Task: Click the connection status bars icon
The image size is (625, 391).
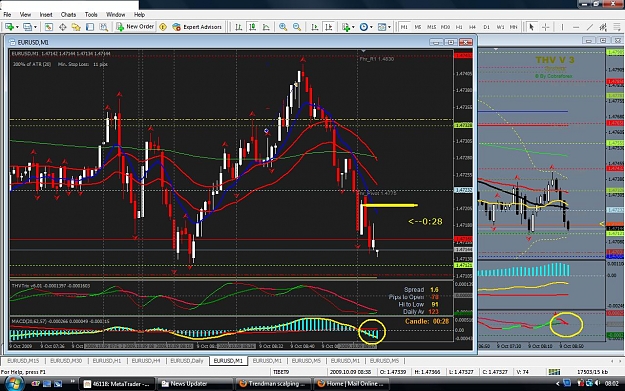Action: [554, 371]
